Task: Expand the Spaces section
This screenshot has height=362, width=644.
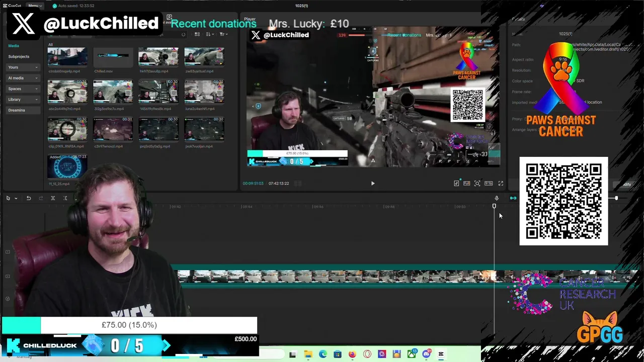Action: coord(23,89)
